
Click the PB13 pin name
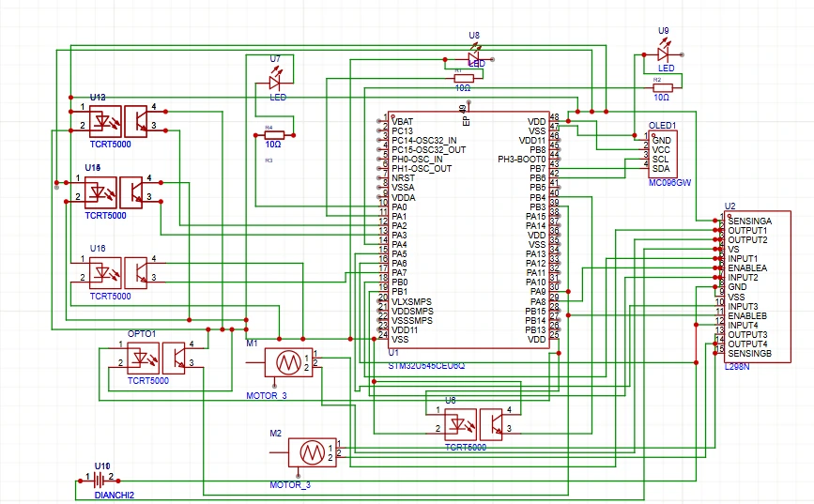536,329
